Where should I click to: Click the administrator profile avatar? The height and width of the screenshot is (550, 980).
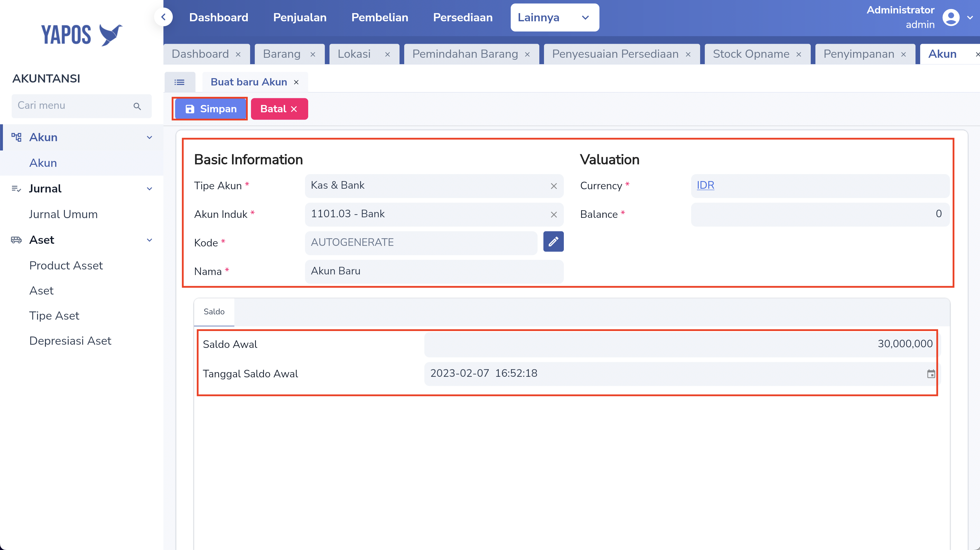click(x=951, y=17)
